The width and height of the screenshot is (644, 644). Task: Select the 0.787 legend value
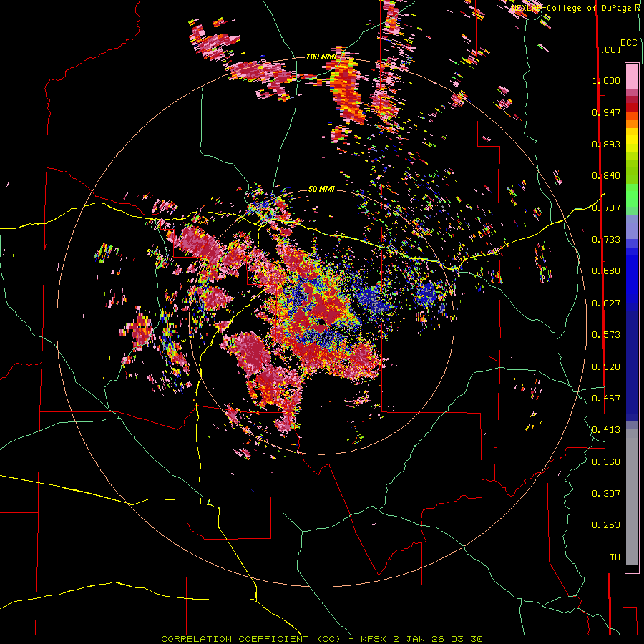[x=606, y=208]
